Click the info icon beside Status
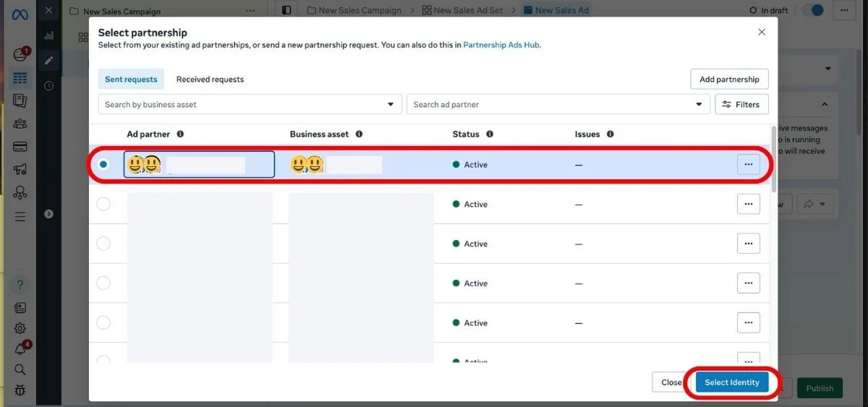 (490, 134)
